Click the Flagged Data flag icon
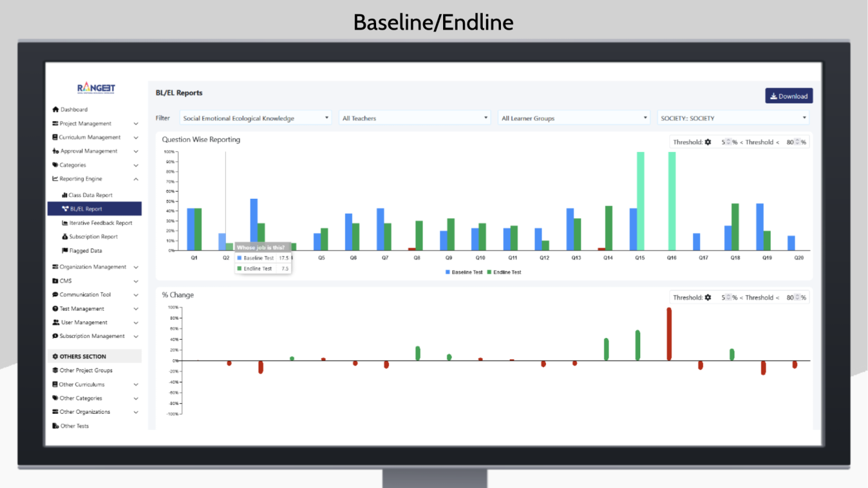Viewport: 868px width, 488px height. 64,251
